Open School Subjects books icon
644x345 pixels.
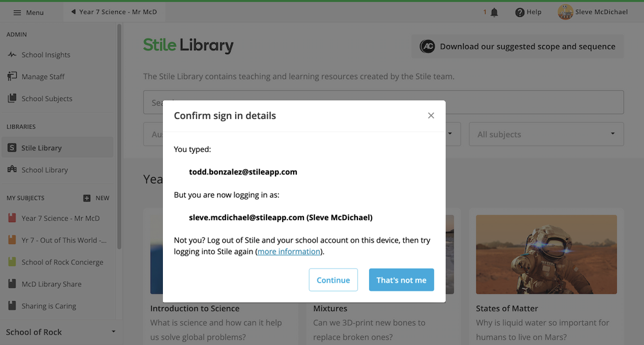(x=12, y=98)
